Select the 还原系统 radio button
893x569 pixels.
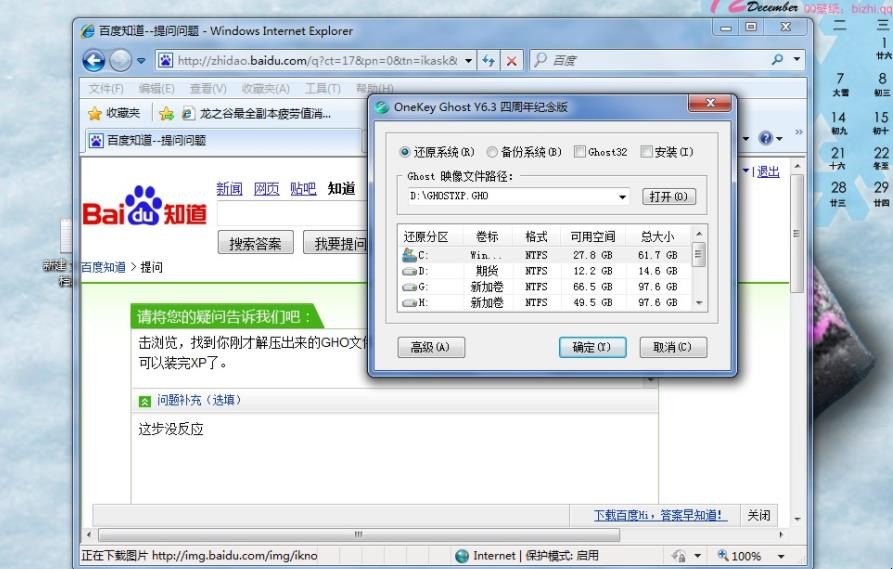tap(404, 152)
